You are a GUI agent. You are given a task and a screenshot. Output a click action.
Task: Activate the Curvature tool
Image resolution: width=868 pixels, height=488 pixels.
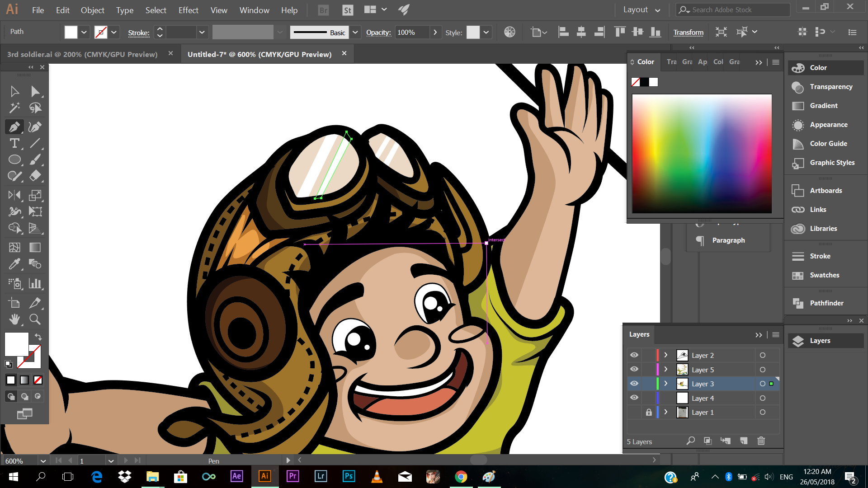(x=35, y=127)
